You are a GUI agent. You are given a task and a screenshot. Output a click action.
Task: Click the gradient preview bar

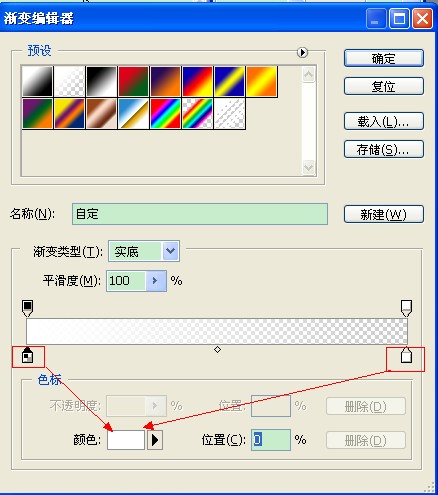(217, 331)
